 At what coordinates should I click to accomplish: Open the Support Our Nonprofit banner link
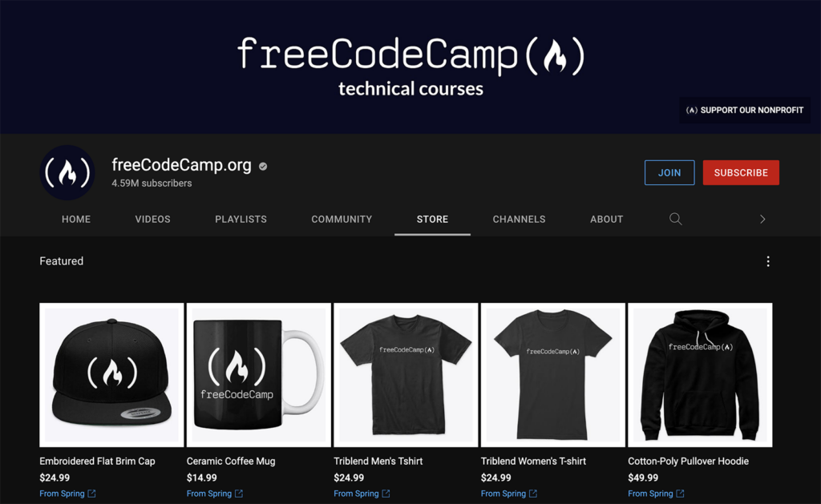745,110
